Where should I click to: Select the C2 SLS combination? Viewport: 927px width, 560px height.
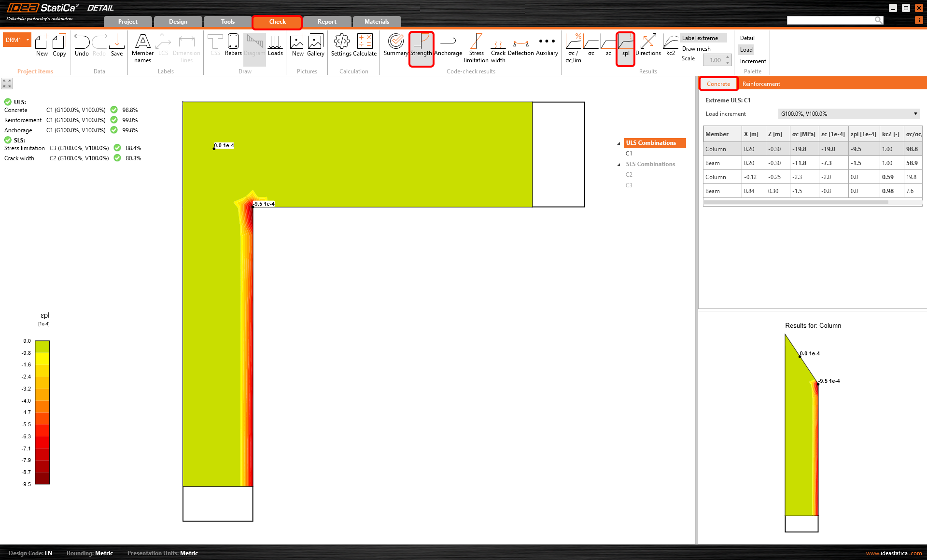[629, 175]
